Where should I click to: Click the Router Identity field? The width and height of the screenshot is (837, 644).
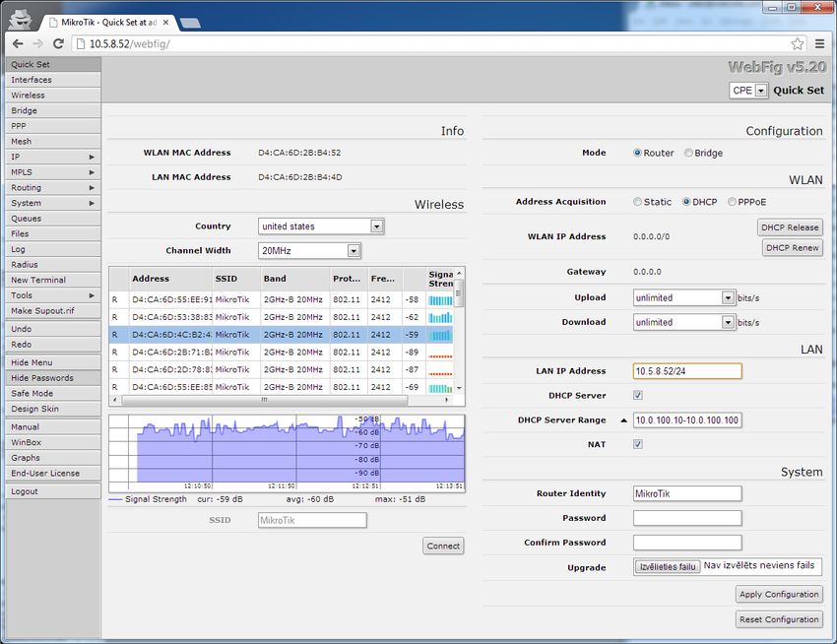pos(687,493)
